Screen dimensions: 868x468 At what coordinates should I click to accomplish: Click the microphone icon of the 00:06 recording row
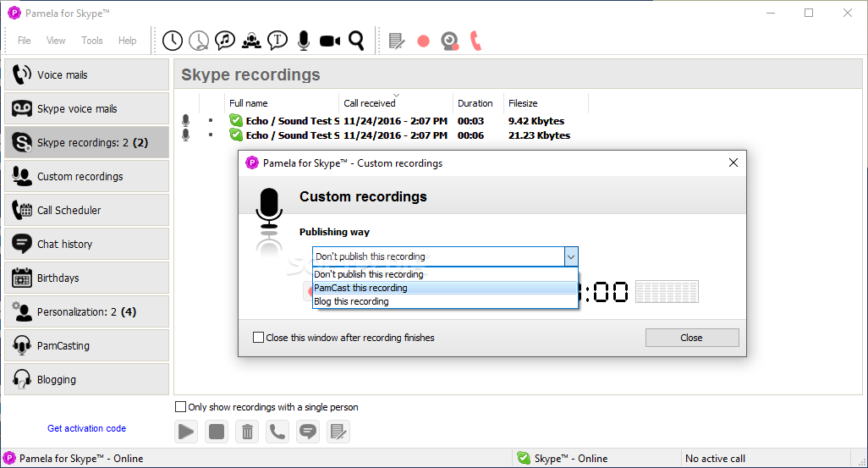pos(186,135)
